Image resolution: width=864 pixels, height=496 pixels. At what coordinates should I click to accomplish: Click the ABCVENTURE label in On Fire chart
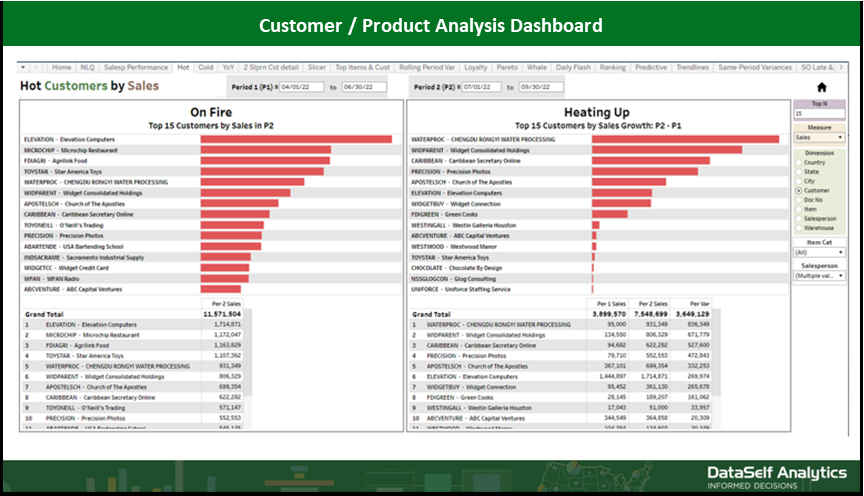pyautogui.click(x=73, y=289)
